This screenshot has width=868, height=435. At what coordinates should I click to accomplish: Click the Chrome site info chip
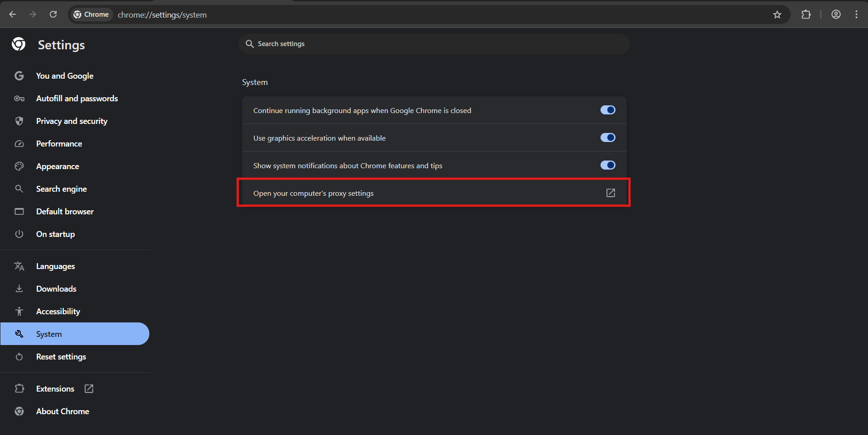coord(91,14)
